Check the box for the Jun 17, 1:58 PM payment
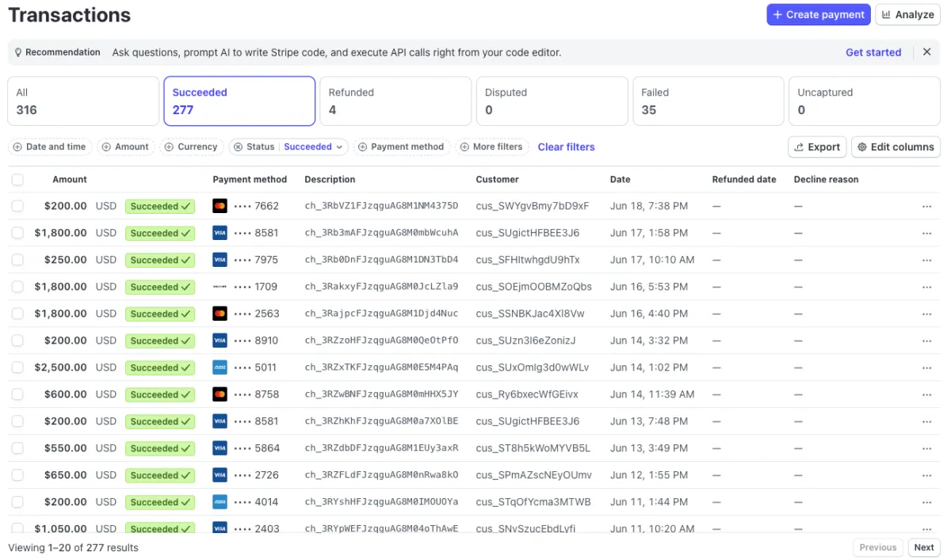Viewport: 951px width, 560px height. click(17, 233)
